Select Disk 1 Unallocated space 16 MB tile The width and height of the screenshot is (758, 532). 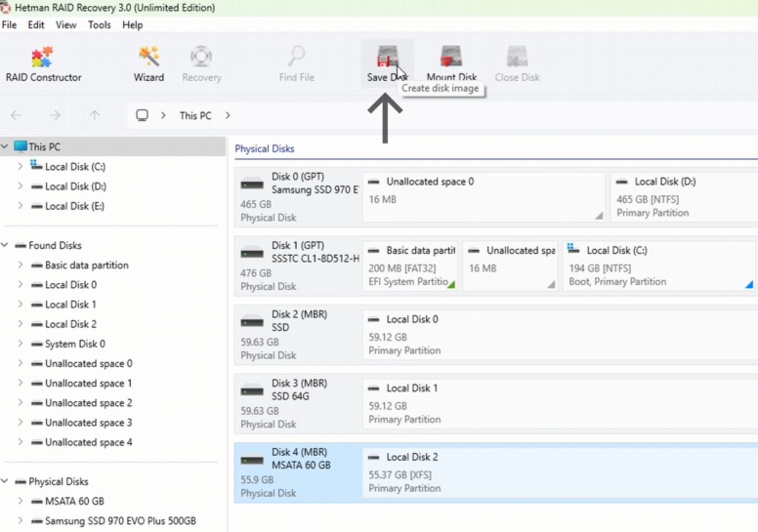tap(510, 266)
